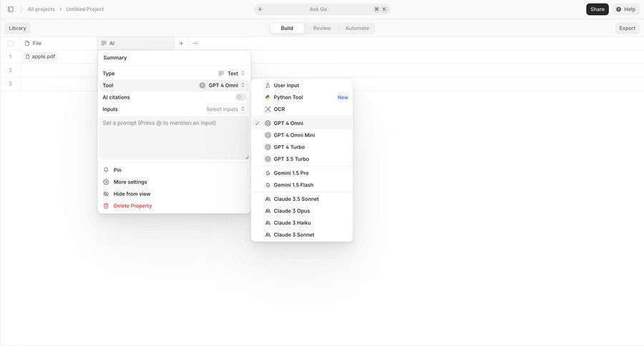
Task: Open the Help menu
Action: [626, 9]
